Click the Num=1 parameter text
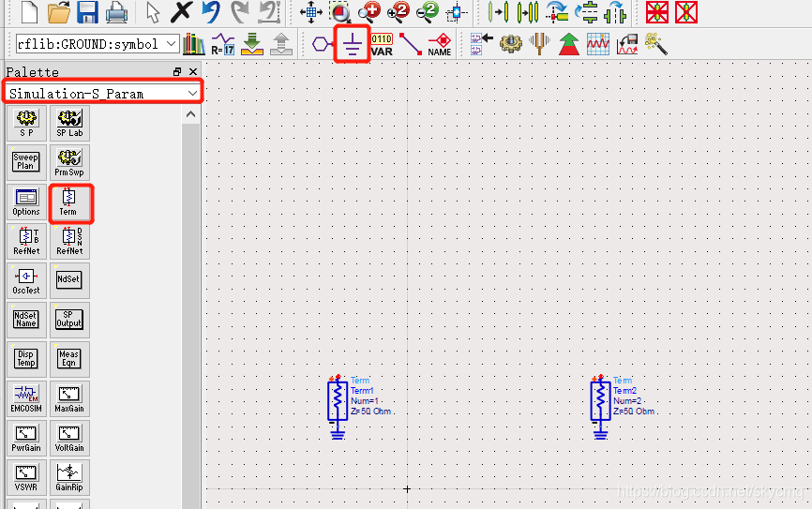The image size is (812, 509). point(365,401)
